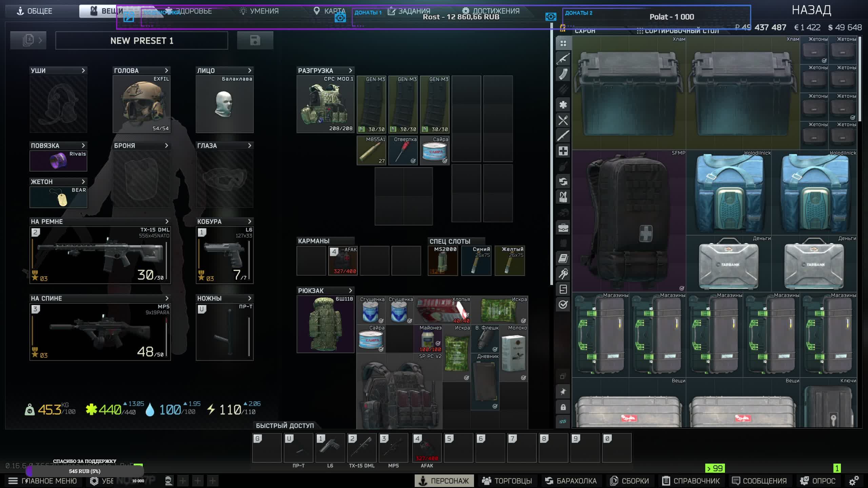Toggle the quest items checkmark filter
The height and width of the screenshot is (488, 868).
563,304
